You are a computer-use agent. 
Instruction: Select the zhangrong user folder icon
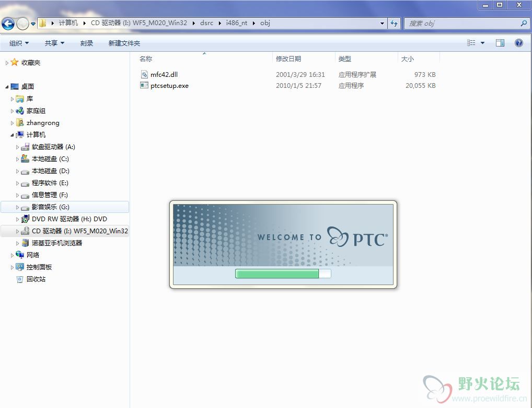20,122
